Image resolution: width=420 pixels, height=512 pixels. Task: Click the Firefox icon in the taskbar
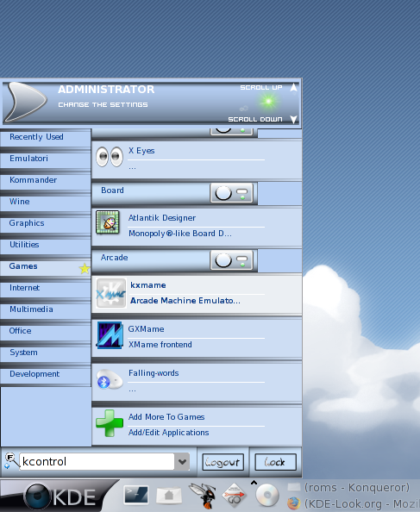tap(293, 503)
